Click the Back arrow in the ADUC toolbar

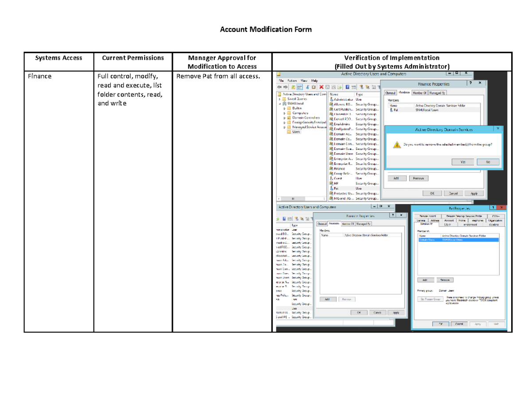pos(280,88)
